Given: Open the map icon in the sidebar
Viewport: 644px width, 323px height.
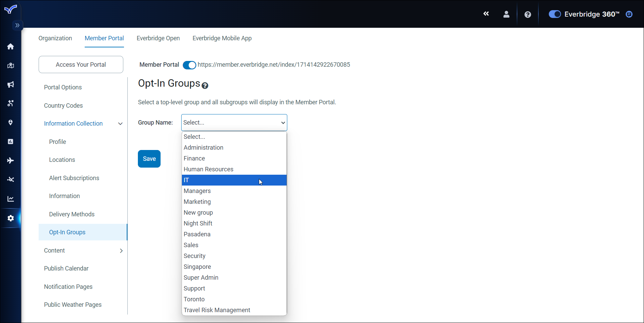Looking at the screenshot, I should pyautogui.click(x=11, y=66).
